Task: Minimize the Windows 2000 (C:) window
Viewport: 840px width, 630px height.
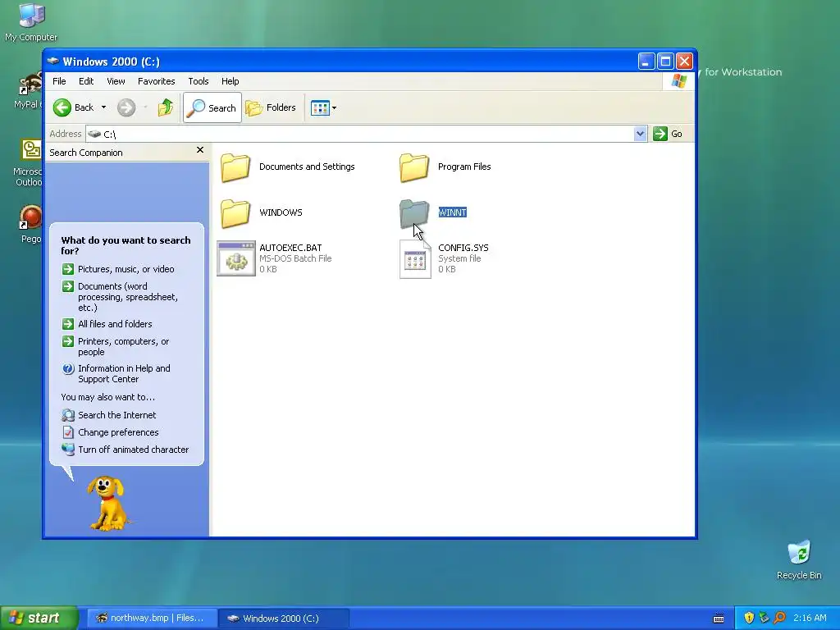Action: [x=646, y=62]
